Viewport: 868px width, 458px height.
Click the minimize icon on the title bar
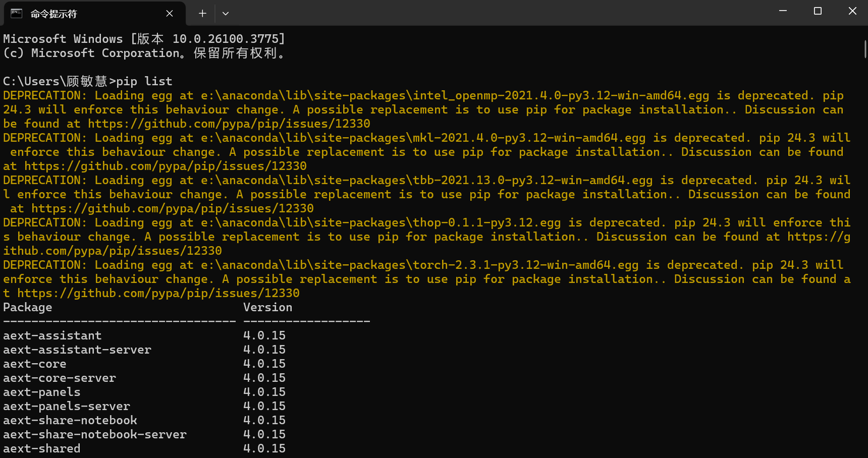[x=783, y=11]
